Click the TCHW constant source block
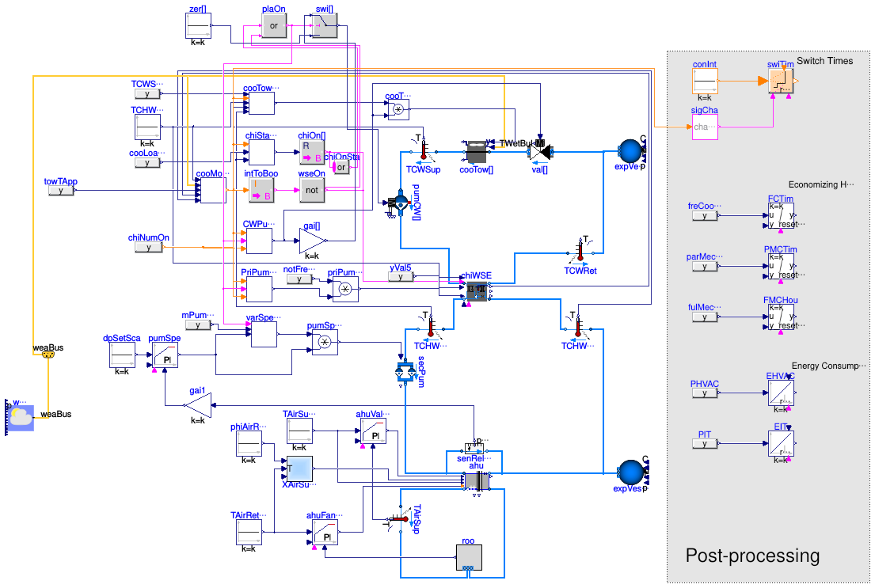The height and width of the screenshot is (588, 875). pos(147,127)
